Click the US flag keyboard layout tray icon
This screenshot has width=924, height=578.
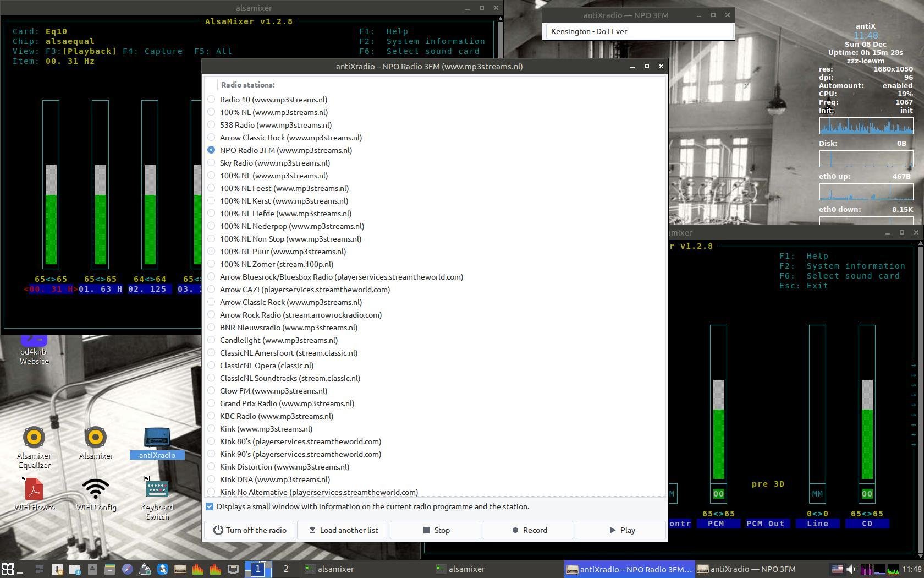(x=837, y=569)
